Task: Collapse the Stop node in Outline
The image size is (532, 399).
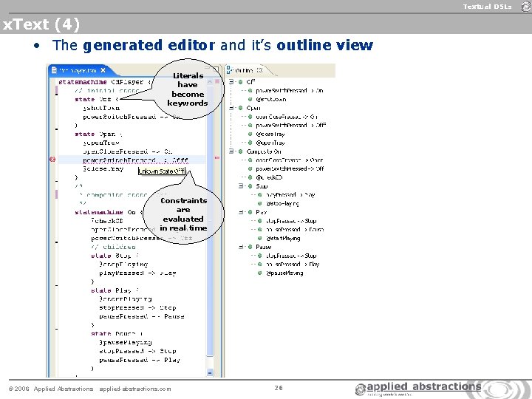Action: tap(241, 186)
